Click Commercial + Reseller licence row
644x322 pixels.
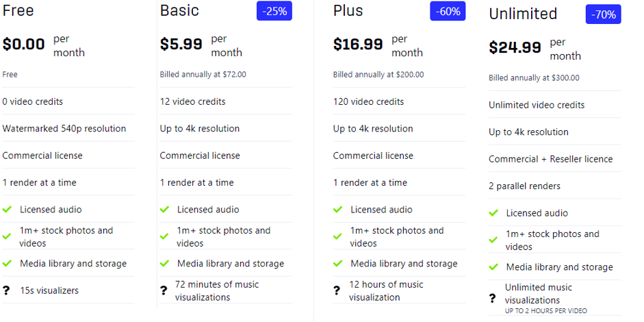(x=555, y=159)
